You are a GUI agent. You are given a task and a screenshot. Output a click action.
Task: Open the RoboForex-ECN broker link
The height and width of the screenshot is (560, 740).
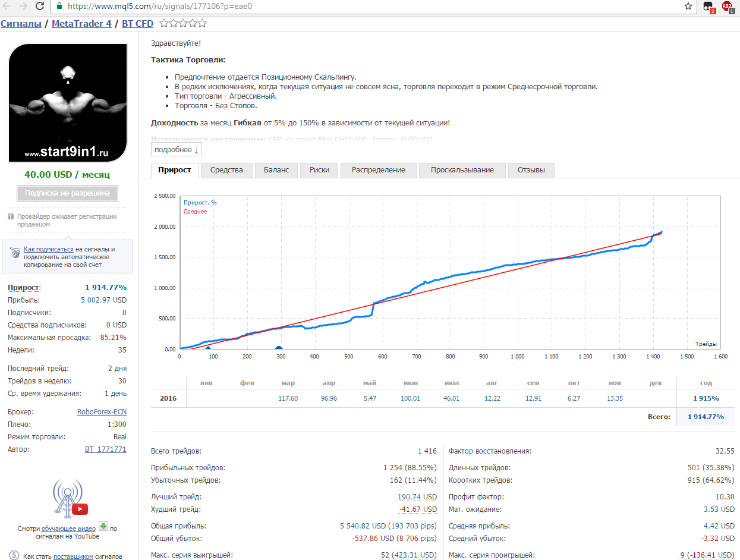[x=102, y=412]
